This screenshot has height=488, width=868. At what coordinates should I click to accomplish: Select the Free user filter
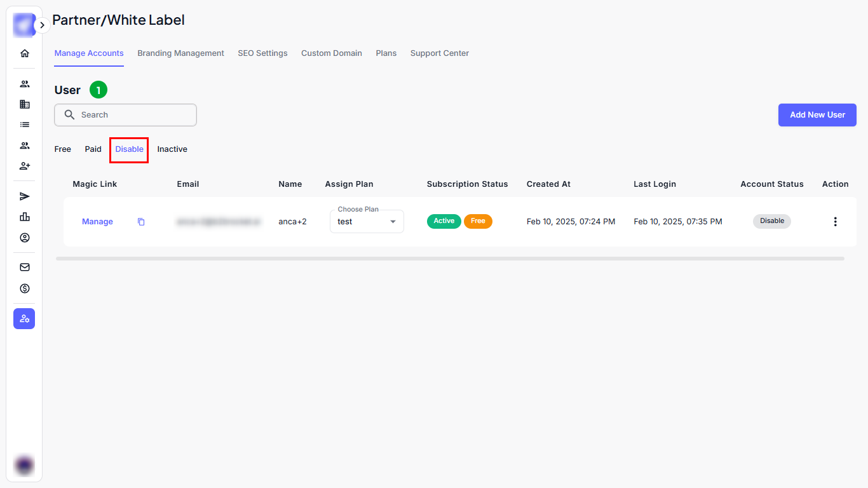[x=63, y=149]
